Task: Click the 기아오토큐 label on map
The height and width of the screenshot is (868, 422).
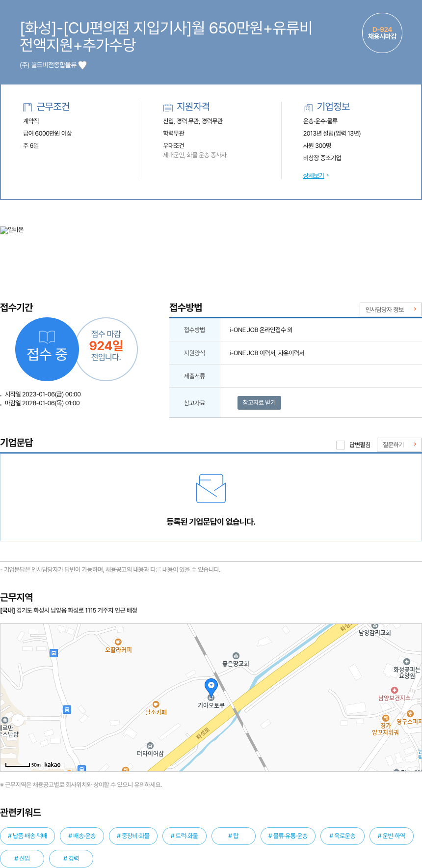Action: tap(211, 705)
